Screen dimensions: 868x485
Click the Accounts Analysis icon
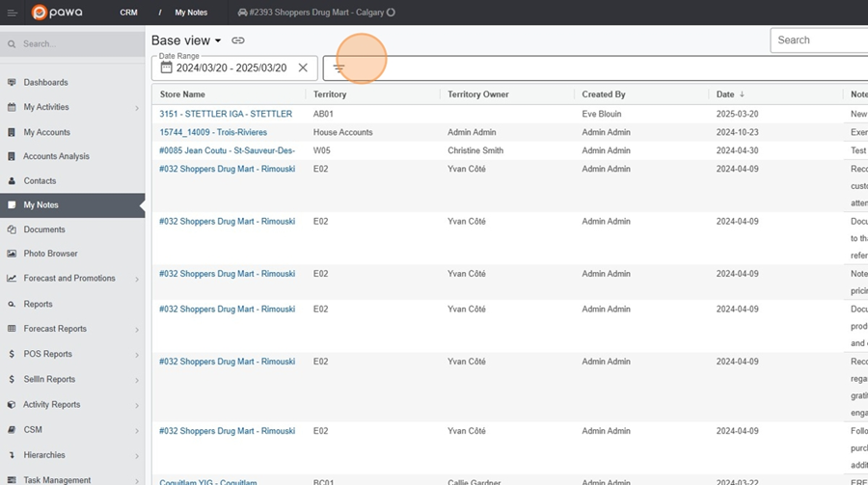click(12, 156)
